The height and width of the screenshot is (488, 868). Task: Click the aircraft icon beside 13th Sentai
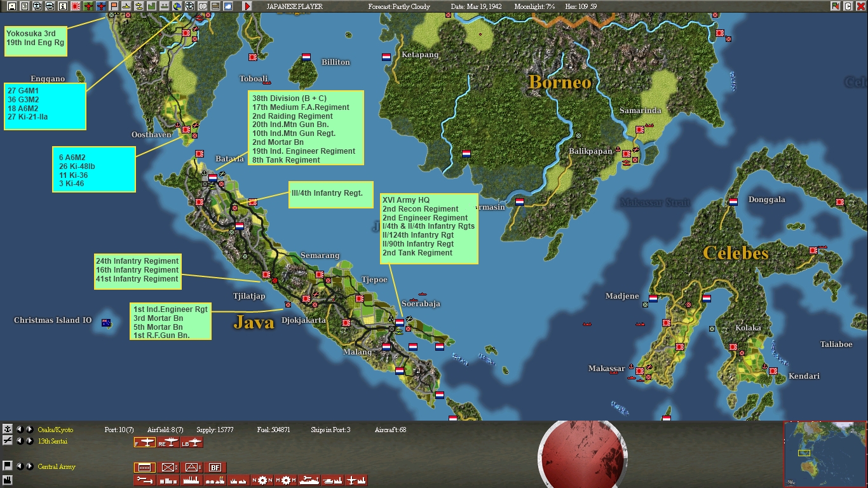(x=8, y=440)
